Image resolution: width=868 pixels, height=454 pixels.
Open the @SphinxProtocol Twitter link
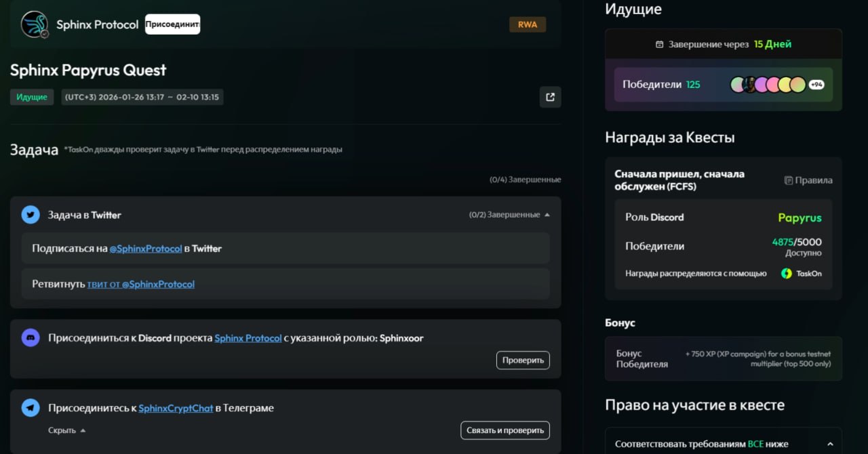click(146, 249)
